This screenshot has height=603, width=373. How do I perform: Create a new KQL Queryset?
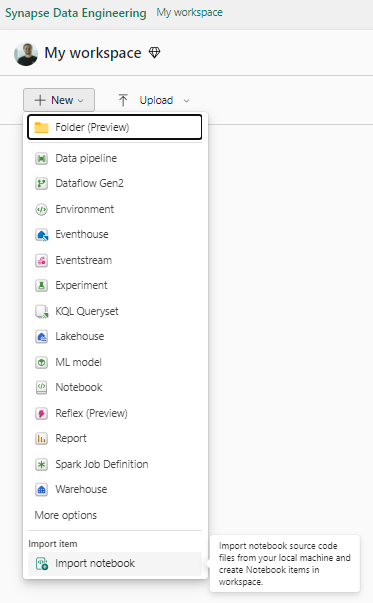[x=115, y=311]
